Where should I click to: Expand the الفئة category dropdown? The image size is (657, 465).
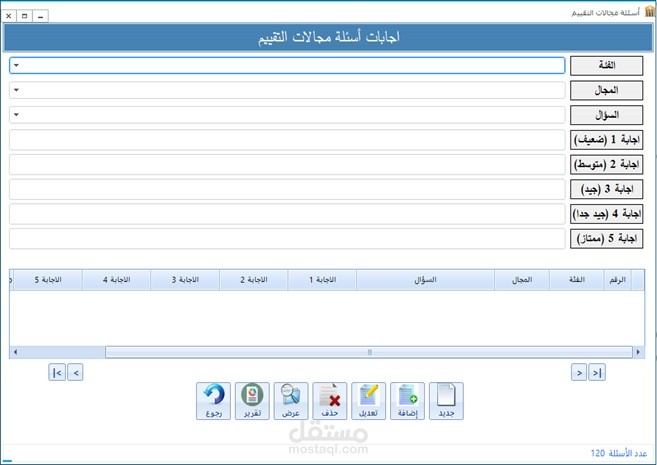16,65
